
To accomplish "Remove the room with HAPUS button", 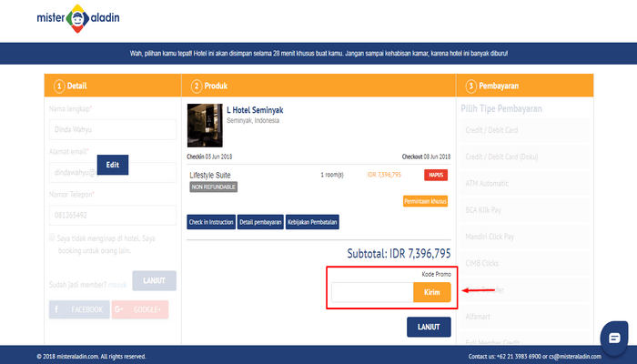I will tap(436, 174).
